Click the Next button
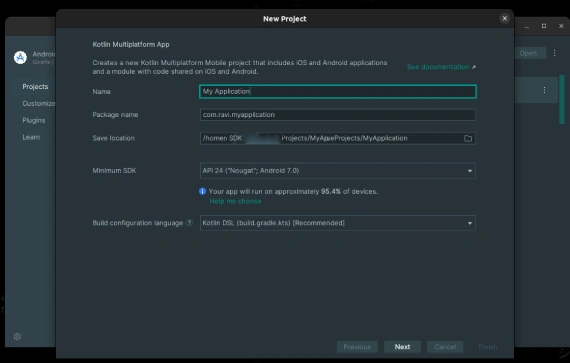 coord(402,347)
